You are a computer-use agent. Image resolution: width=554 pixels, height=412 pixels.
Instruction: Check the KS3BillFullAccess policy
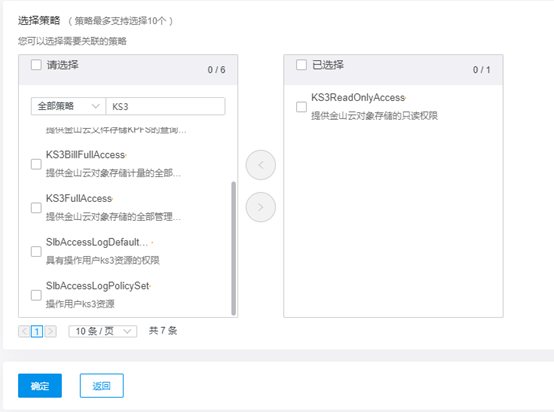point(36,164)
